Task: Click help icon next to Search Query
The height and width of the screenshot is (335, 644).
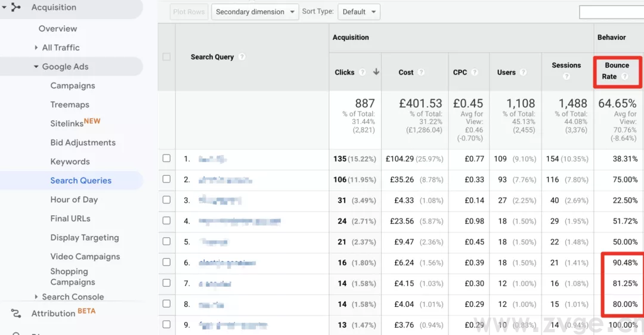Action: [x=241, y=57]
